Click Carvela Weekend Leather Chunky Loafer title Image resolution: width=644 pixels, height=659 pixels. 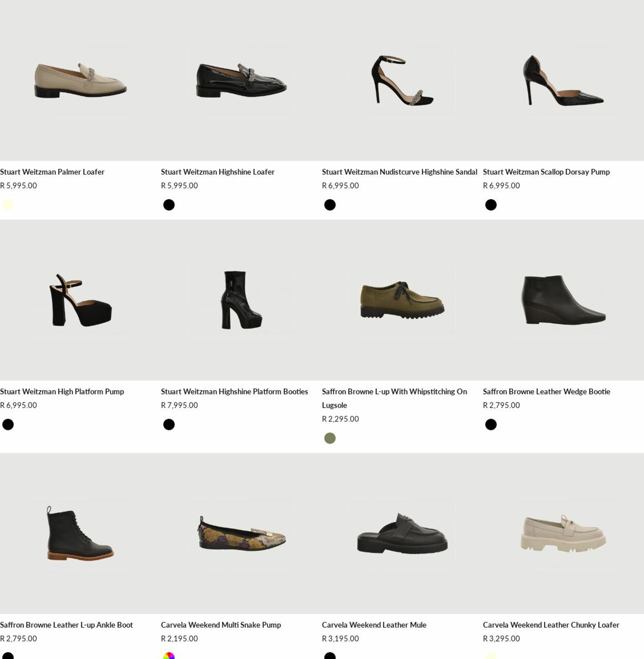click(x=551, y=625)
